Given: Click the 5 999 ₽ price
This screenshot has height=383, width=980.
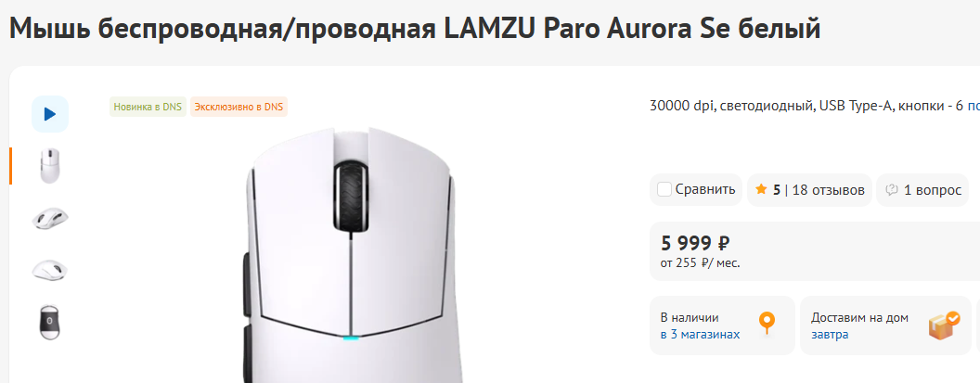Looking at the screenshot, I should pyautogui.click(x=695, y=242).
